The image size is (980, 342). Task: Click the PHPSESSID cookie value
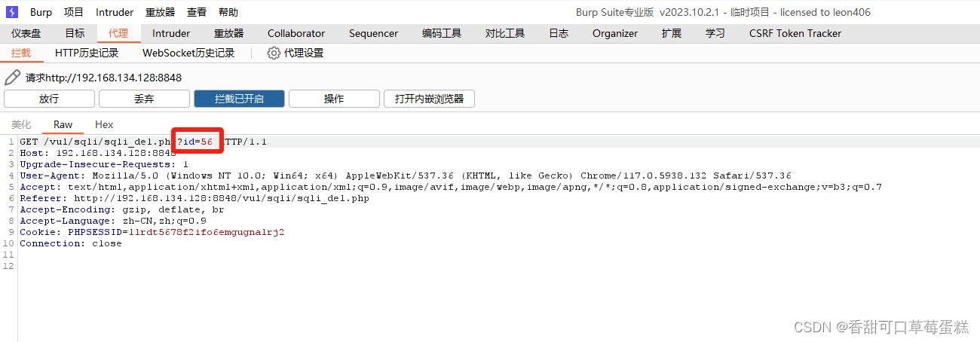pyautogui.click(x=207, y=232)
